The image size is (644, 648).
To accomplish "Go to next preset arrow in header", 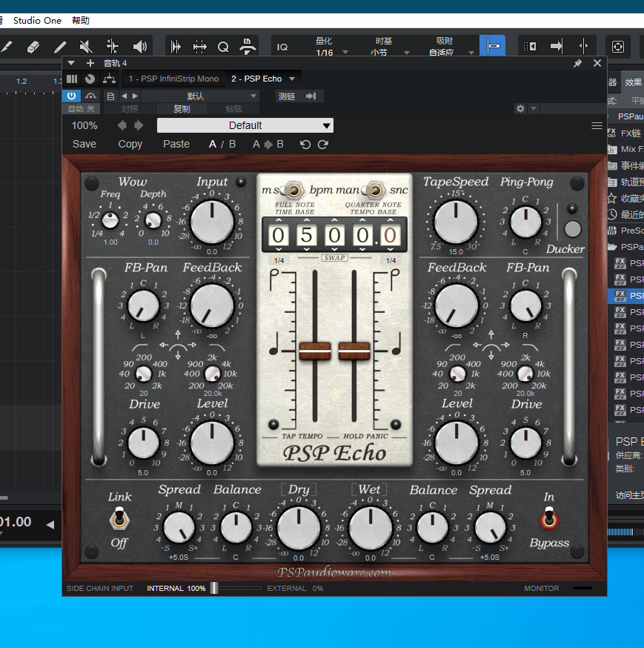I will click(x=135, y=96).
